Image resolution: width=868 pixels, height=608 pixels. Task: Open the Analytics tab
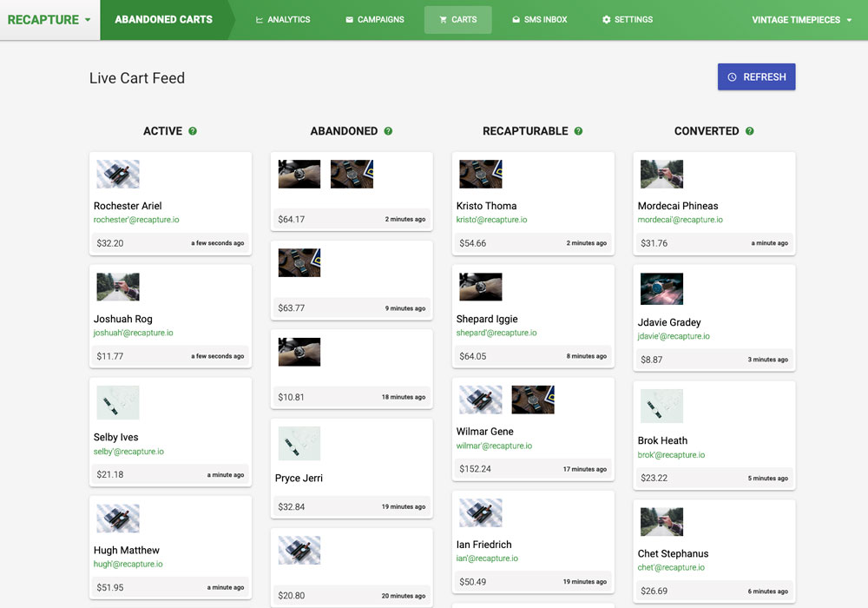pyautogui.click(x=283, y=19)
